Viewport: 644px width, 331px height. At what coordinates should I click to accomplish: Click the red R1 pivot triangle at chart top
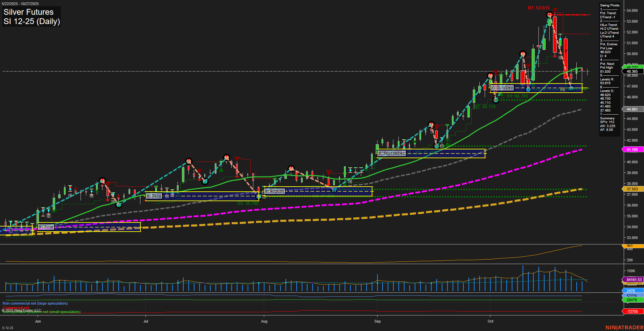coord(555,10)
